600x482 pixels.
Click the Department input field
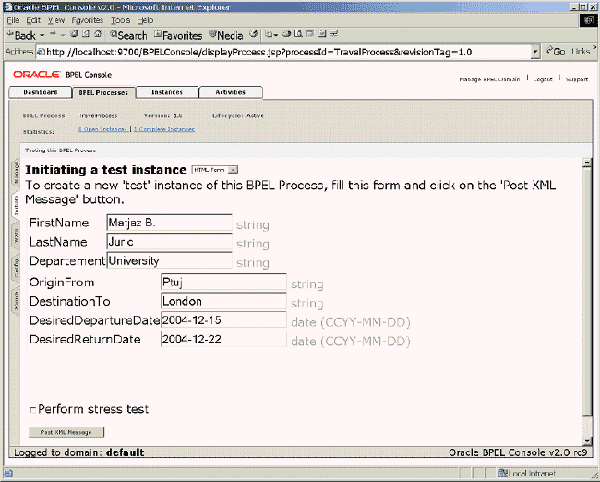(170, 261)
